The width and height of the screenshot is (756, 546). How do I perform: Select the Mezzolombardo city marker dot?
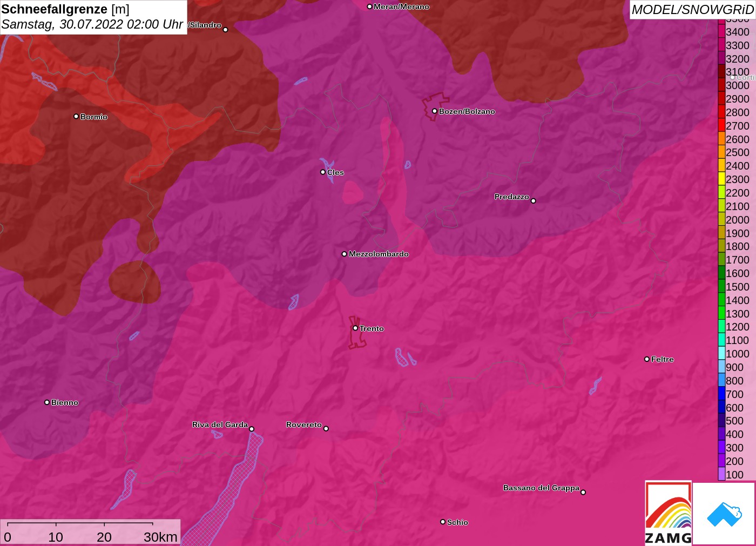click(345, 254)
